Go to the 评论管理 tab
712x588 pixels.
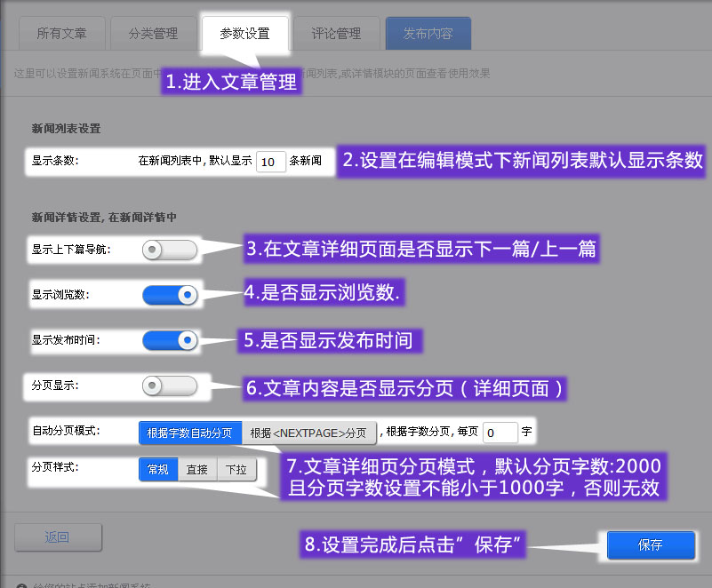click(x=336, y=34)
